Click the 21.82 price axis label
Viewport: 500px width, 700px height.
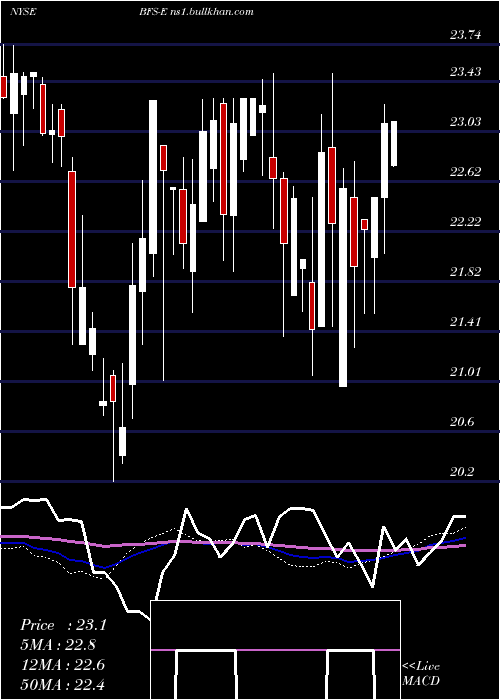click(466, 271)
